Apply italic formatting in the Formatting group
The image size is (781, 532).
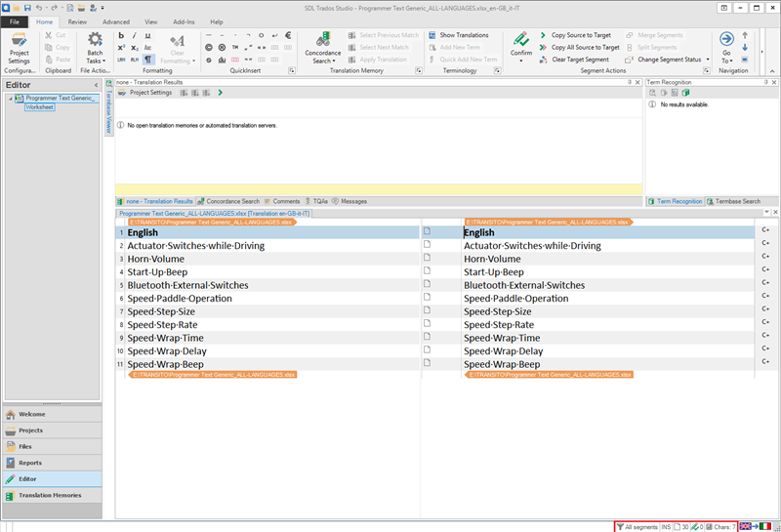click(x=134, y=35)
